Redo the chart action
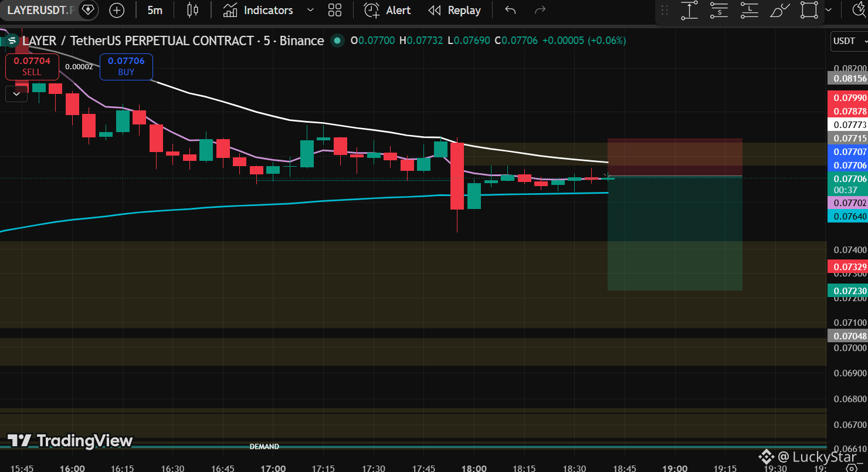Image resolution: width=868 pixels, height=472 pixels. click(x=541, y=10)
